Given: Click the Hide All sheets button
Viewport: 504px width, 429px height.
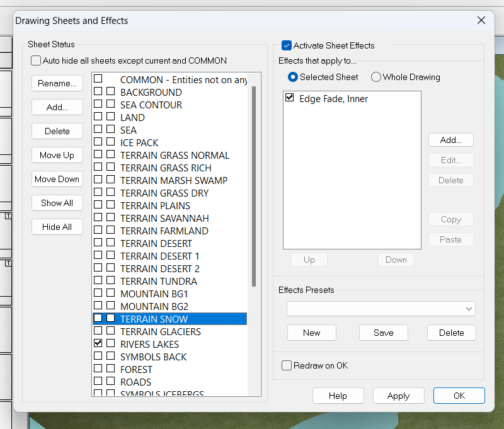Looking at the screenshot, I should pos(57,227).
